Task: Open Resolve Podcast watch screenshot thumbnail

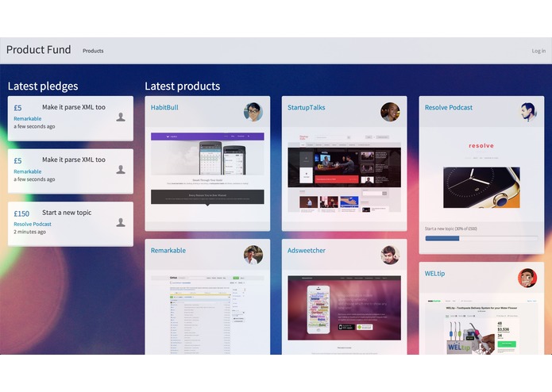Action: point(481,175)
